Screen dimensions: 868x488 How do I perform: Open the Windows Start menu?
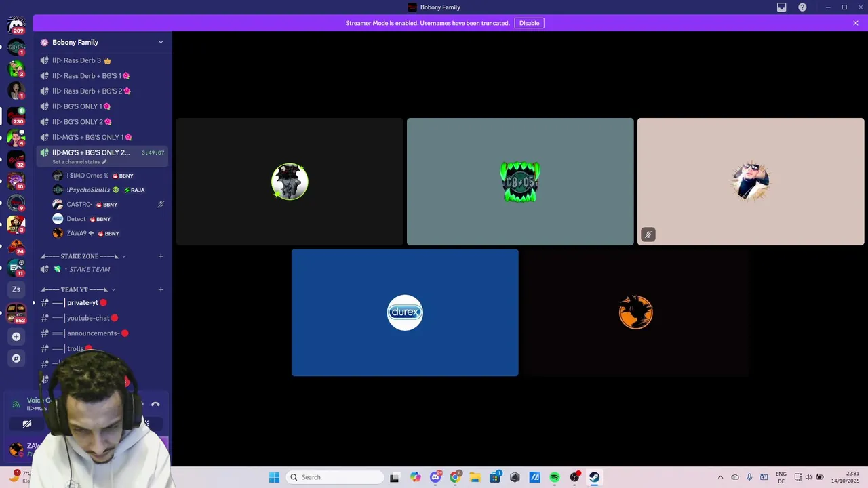(274, 477)
